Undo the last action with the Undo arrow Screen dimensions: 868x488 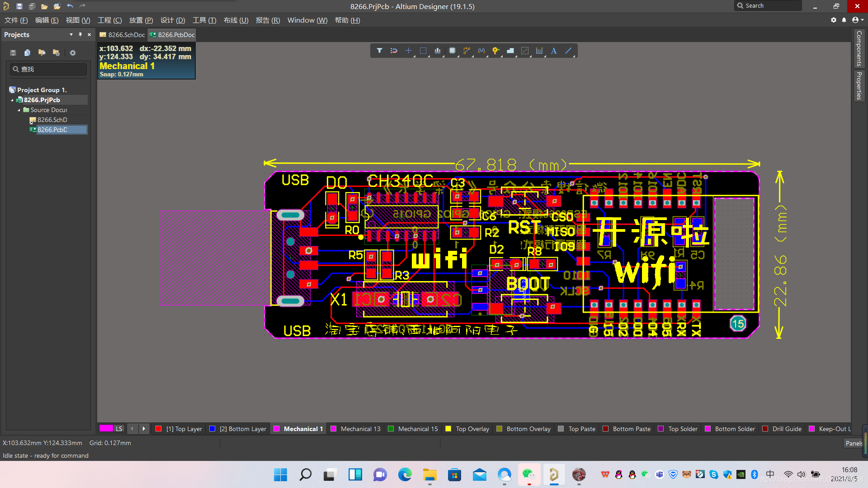tap(70, 6)
